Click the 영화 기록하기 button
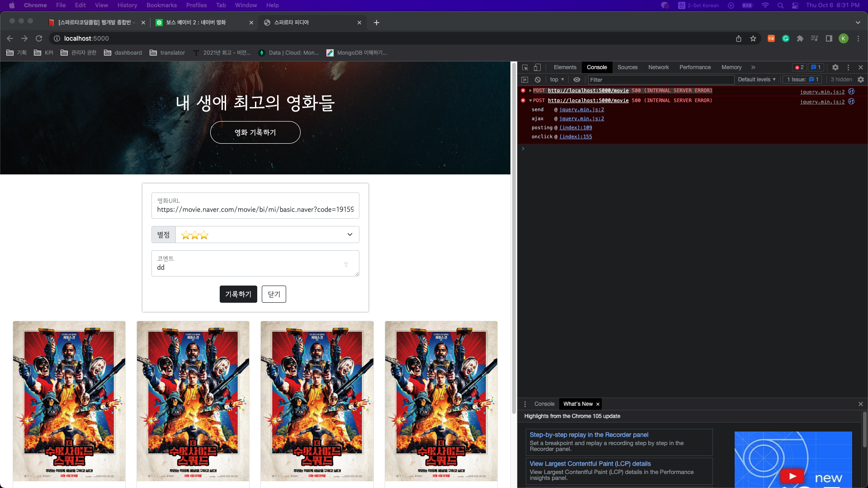The image size is (868, 488). coord(255,132)
